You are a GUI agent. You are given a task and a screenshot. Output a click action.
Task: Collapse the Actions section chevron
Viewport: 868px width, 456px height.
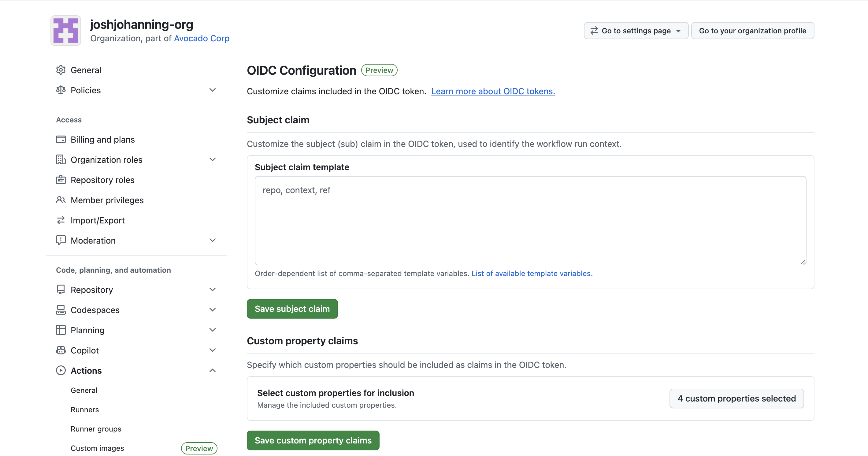click(212, 370)
